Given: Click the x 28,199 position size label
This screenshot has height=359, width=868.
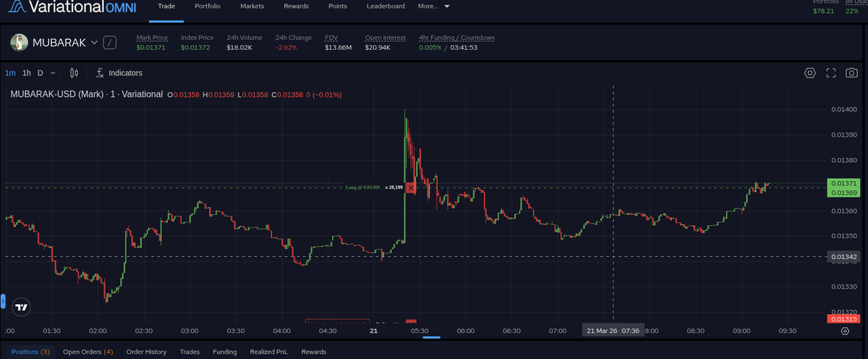Looking at the screenshot, I should coord(394,187).
